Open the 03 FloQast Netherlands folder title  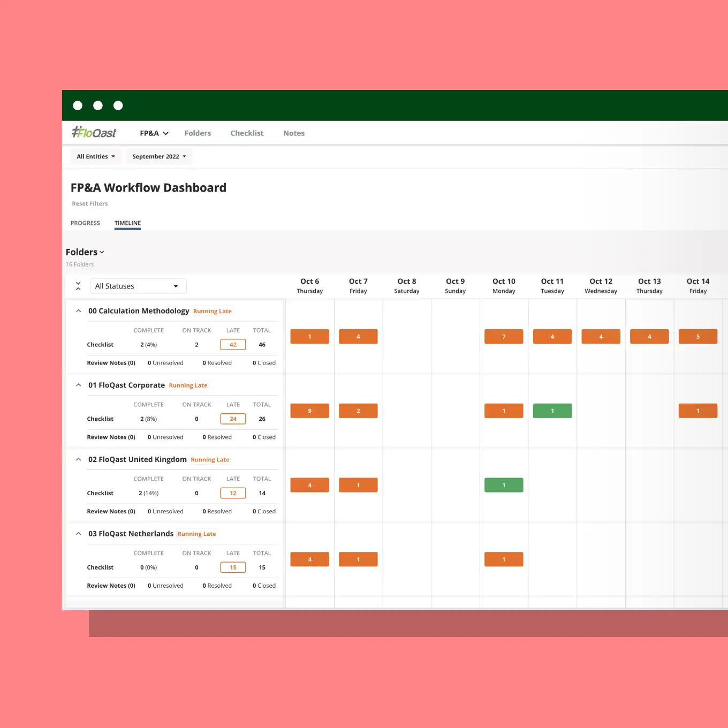coord(131,534)
